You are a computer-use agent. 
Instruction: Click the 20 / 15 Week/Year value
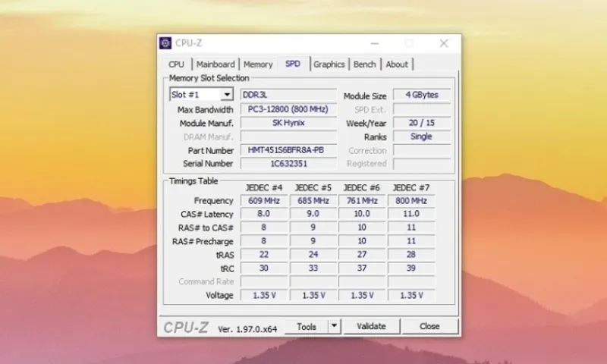pyautogui.click(x=422, y=123)
